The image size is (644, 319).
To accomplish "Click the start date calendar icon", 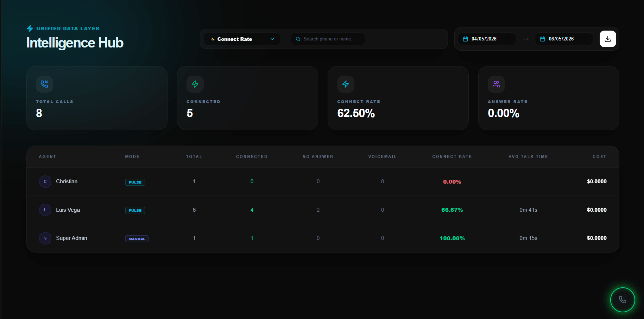I will pos(465,39).
